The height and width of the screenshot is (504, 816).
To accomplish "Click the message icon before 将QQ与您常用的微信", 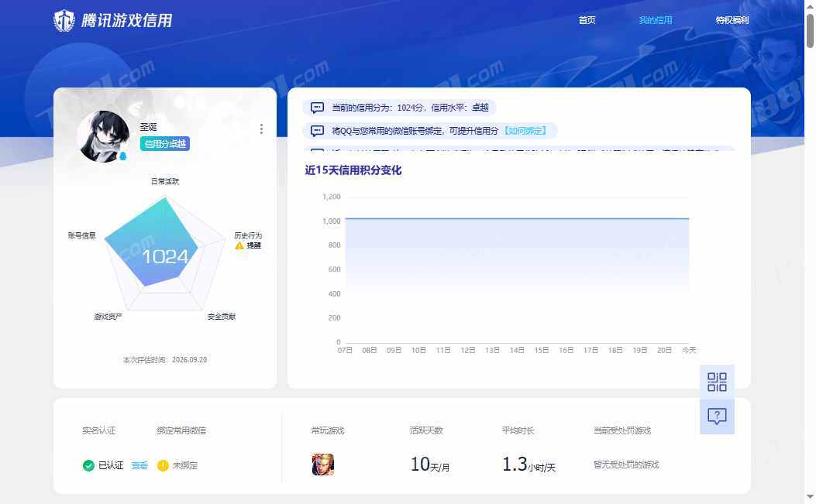I will coord(317,131).
